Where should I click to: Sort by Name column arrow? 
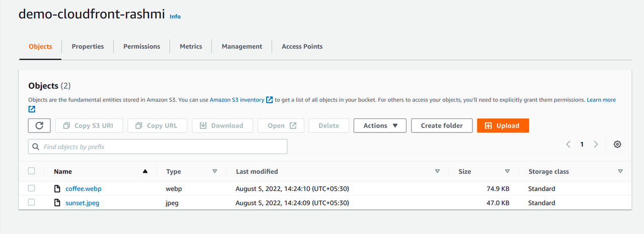tap(145, 171)
